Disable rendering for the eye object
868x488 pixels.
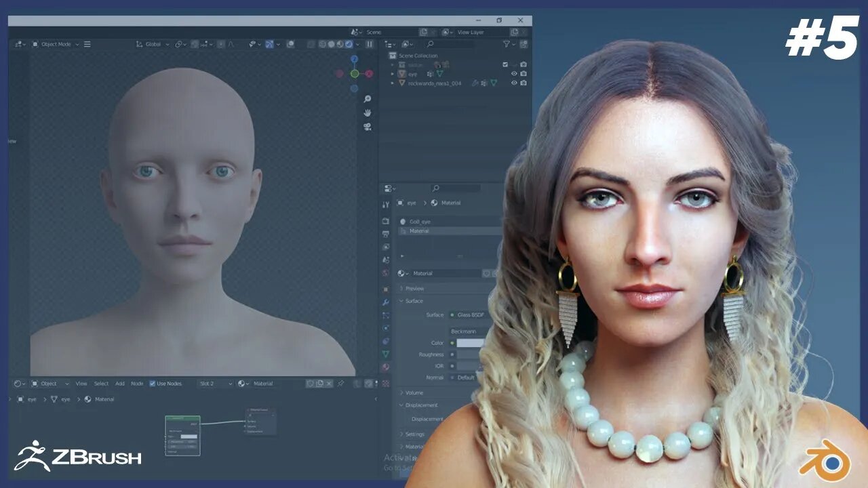pos(524,74)
